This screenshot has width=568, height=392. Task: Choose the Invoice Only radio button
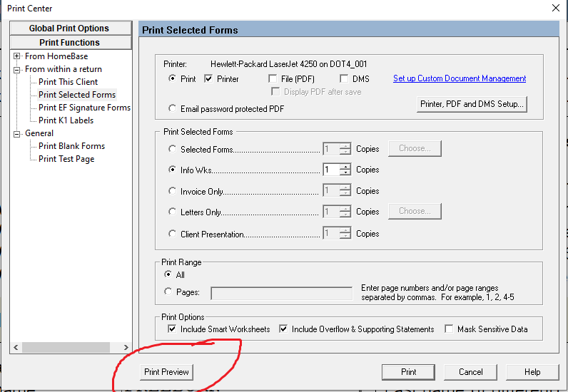(x=173, y=191)
